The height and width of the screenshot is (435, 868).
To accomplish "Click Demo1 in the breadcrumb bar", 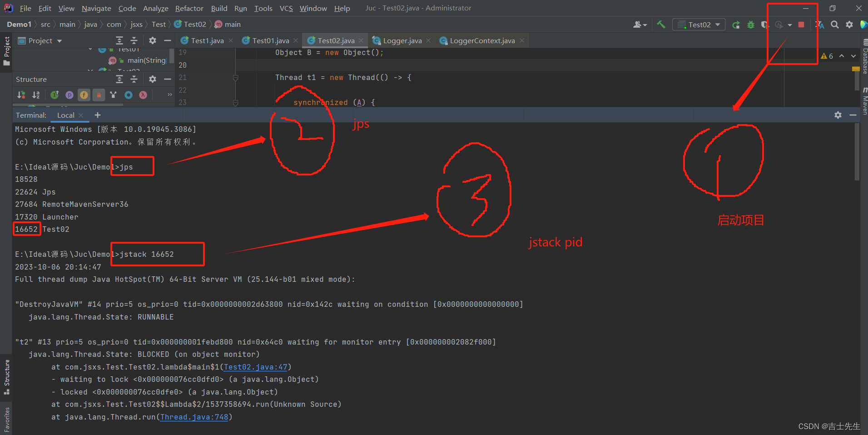I will point(19,25).
